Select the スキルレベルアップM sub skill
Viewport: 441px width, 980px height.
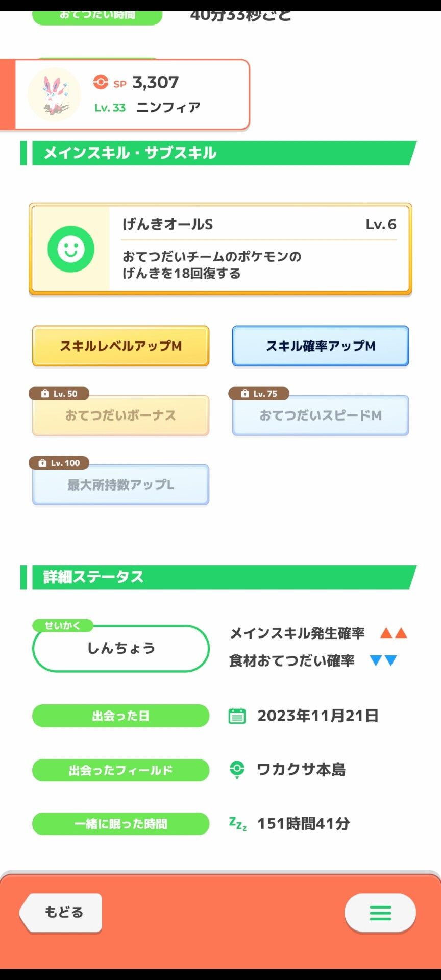click(x=120, y=346)
